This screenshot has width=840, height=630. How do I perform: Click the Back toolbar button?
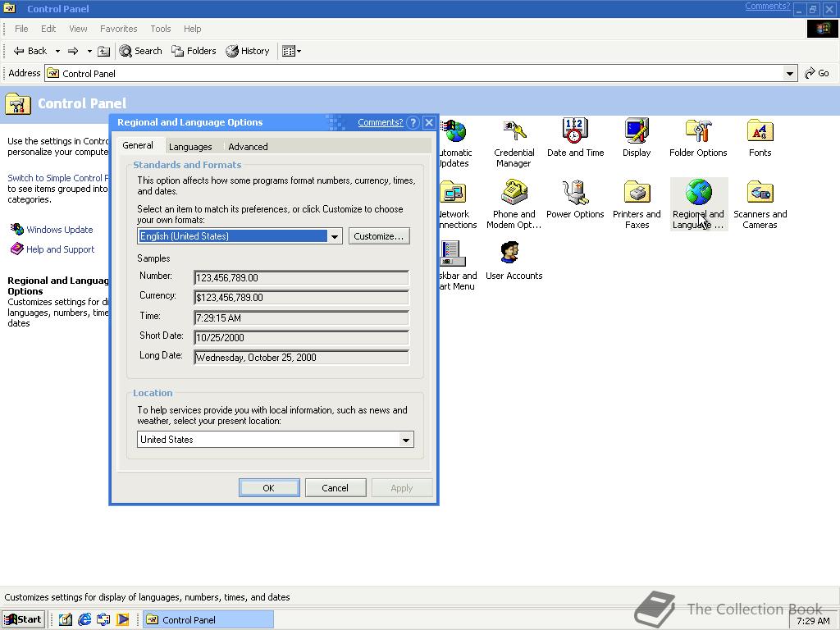coord(30,51)
